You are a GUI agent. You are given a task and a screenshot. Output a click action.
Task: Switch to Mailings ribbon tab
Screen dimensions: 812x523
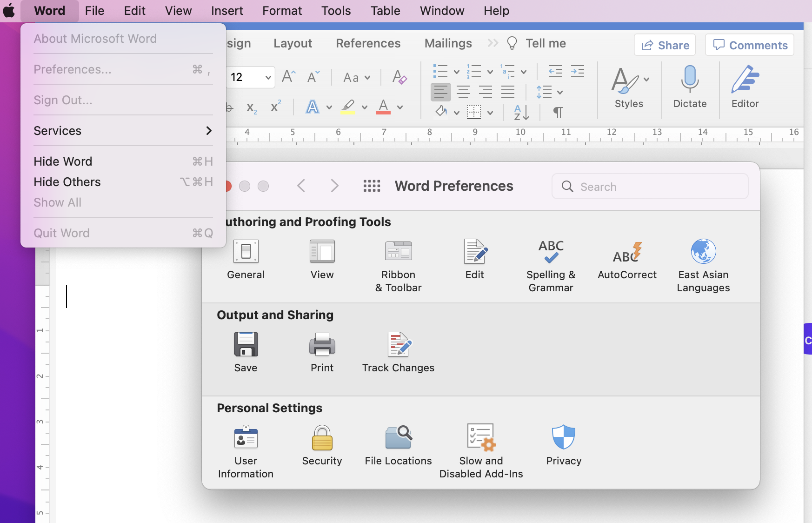click(448, 43)
